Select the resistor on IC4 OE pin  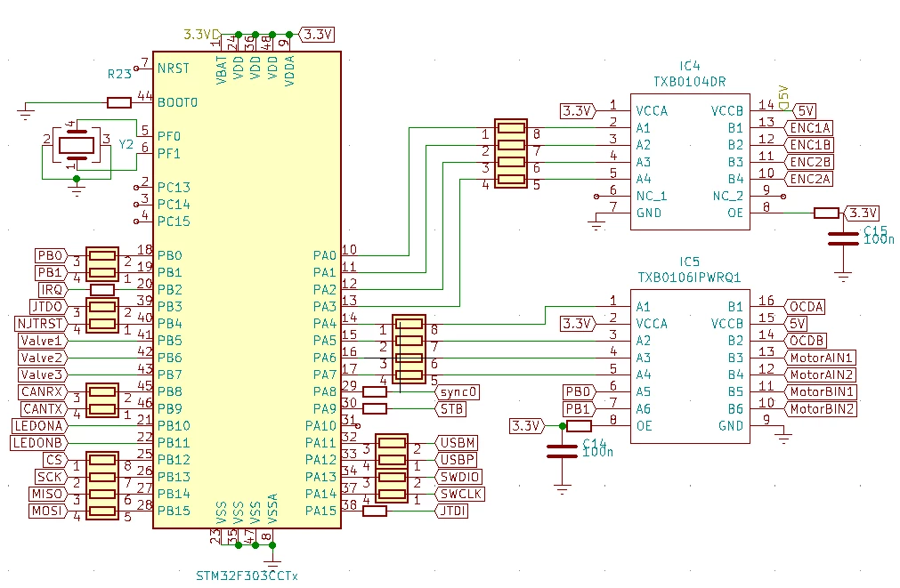(x=826, y=213)
